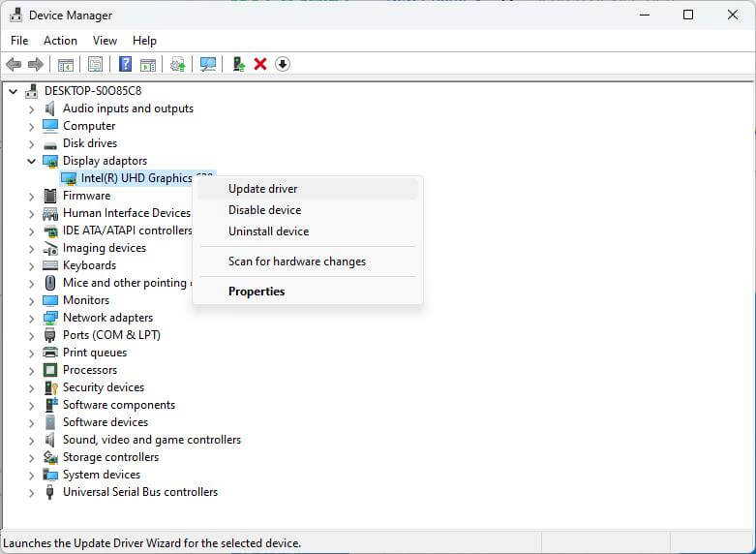Select Disable device in the context menu
The image size is (756, 554).
(264, 210)
